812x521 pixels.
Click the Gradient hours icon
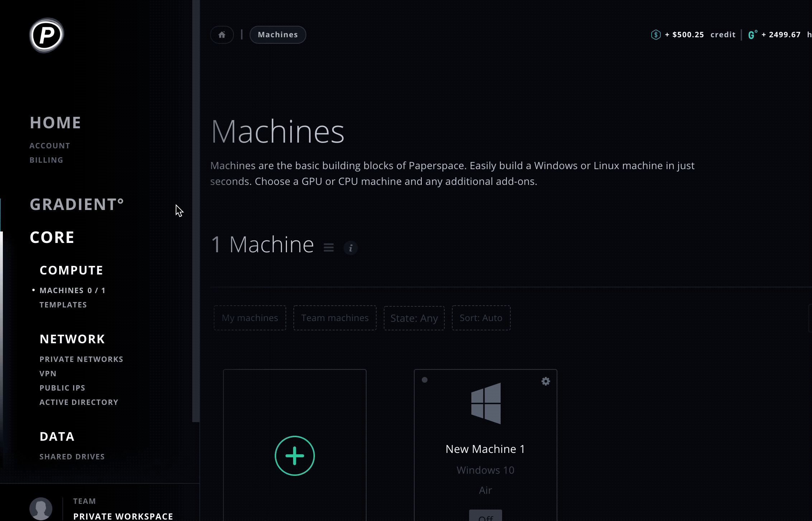tap(752, 35)
